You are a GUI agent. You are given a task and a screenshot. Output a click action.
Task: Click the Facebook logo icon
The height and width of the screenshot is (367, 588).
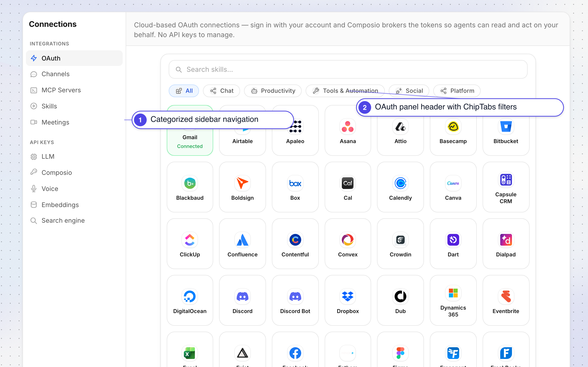tap(295, 353)
